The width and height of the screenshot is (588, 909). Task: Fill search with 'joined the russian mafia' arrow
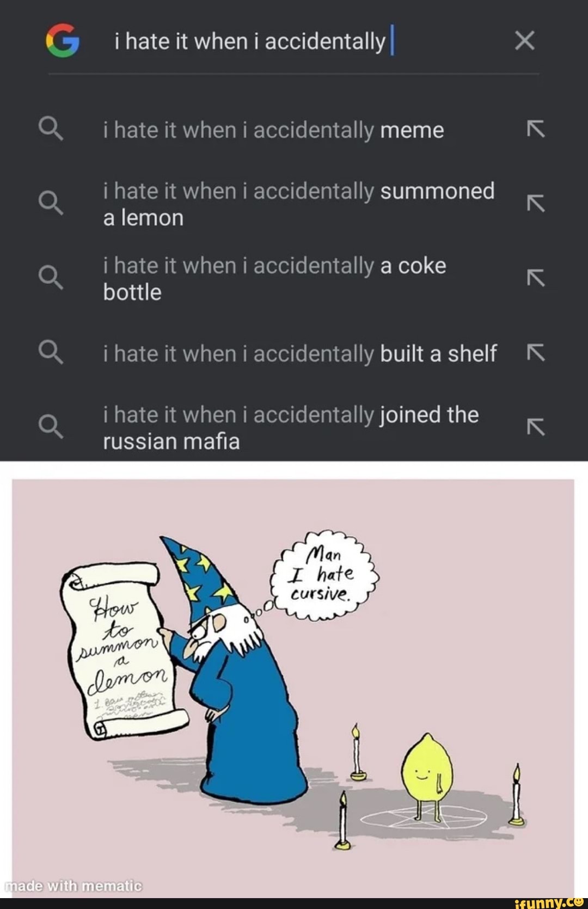coord(536,427)
